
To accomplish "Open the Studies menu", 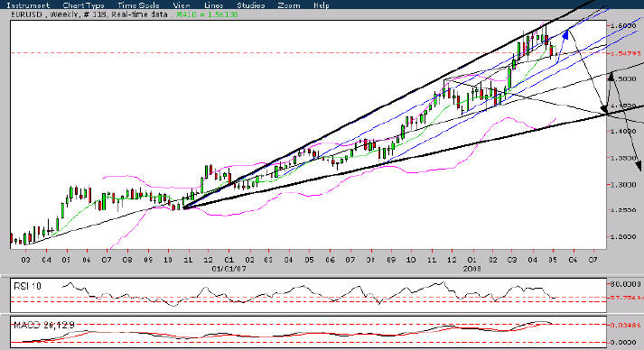I will [250, 5].
